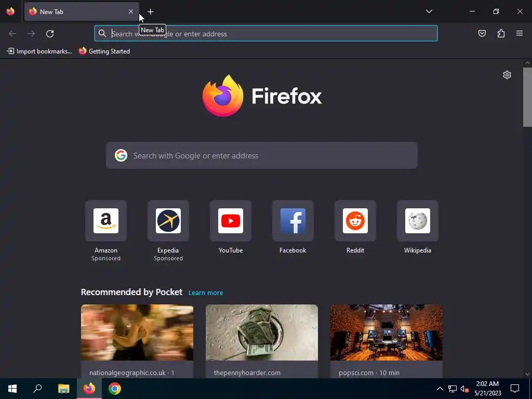The height and width of the screenshot is (399, 532).
Task: Open Getting Started bookmark
Action: [x=104, y=51]
